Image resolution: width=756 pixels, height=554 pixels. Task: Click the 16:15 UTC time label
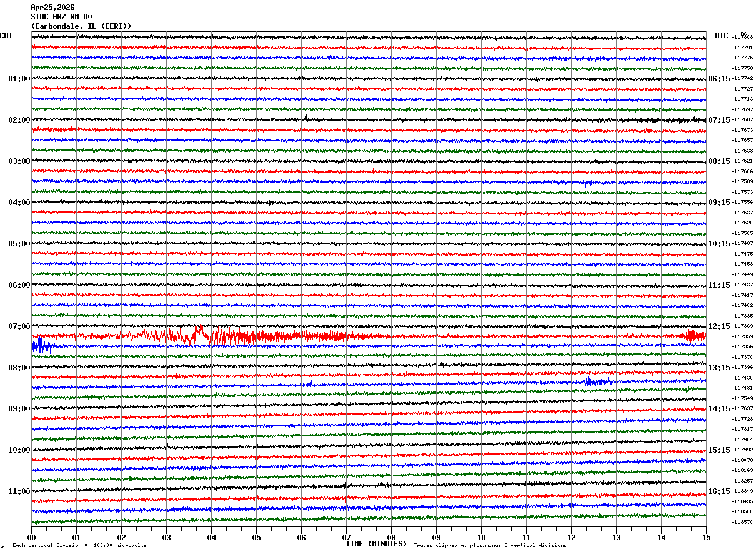point(719,491)
